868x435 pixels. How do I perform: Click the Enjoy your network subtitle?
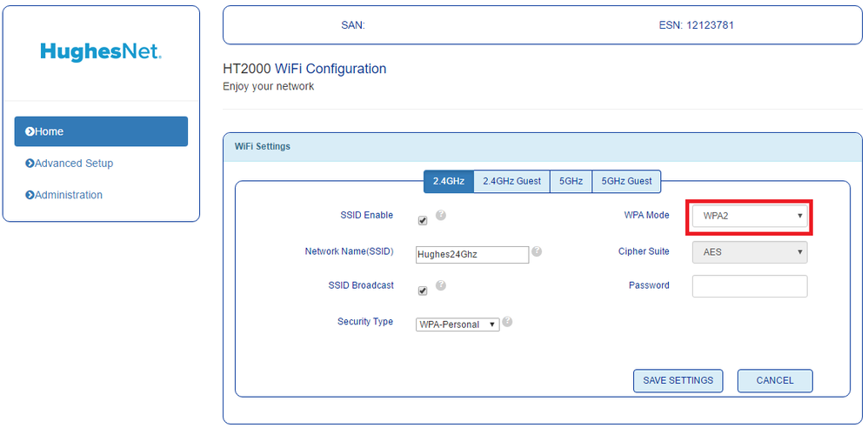tap(269, 86)
